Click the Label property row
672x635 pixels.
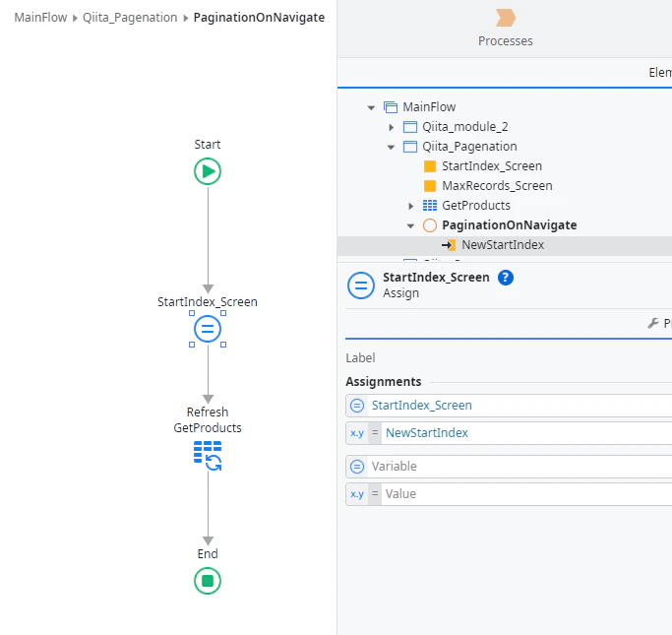coord(509,358)
